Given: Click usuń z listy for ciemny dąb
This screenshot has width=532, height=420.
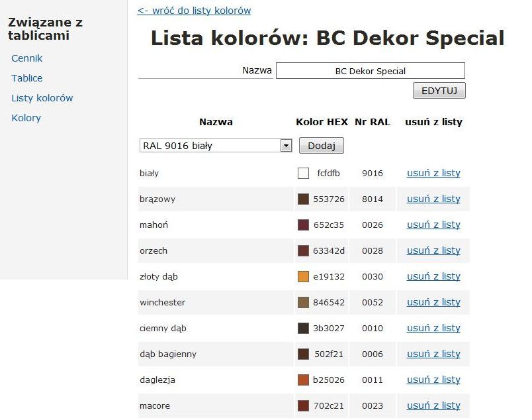Looking at the screenshot, I should [433, 329].
